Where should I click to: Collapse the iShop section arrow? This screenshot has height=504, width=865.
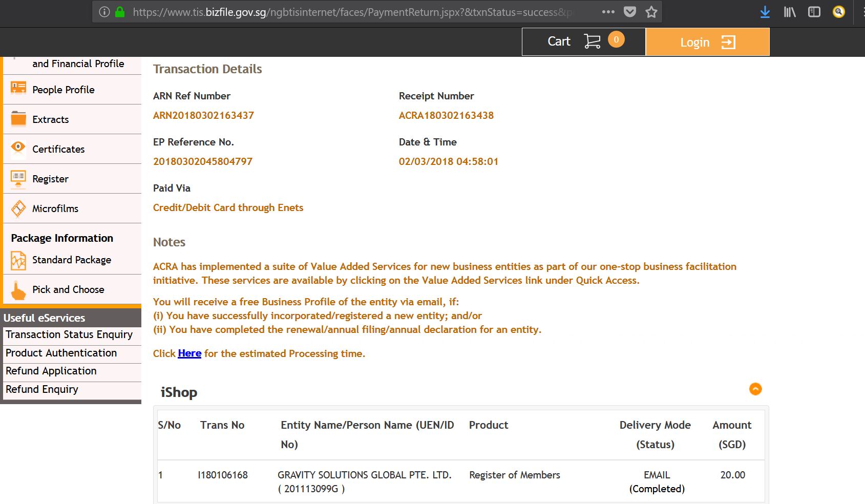point(755,389)
